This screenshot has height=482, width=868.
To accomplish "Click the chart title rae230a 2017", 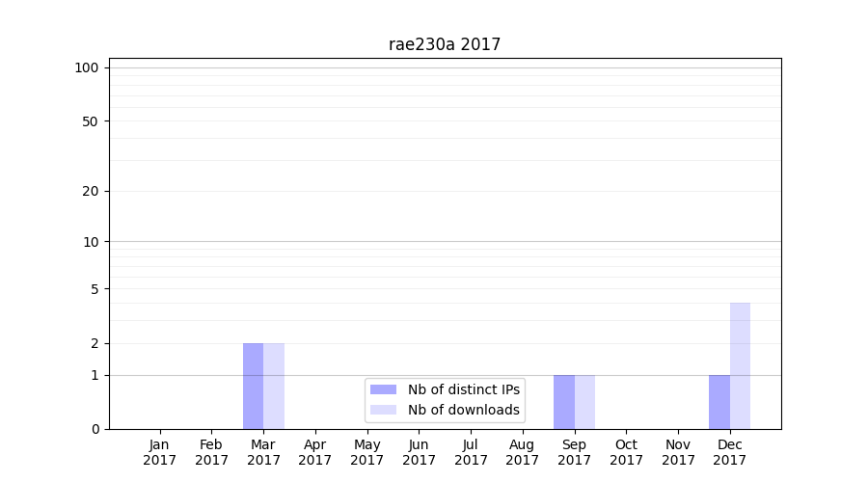I will coord(445,44).
